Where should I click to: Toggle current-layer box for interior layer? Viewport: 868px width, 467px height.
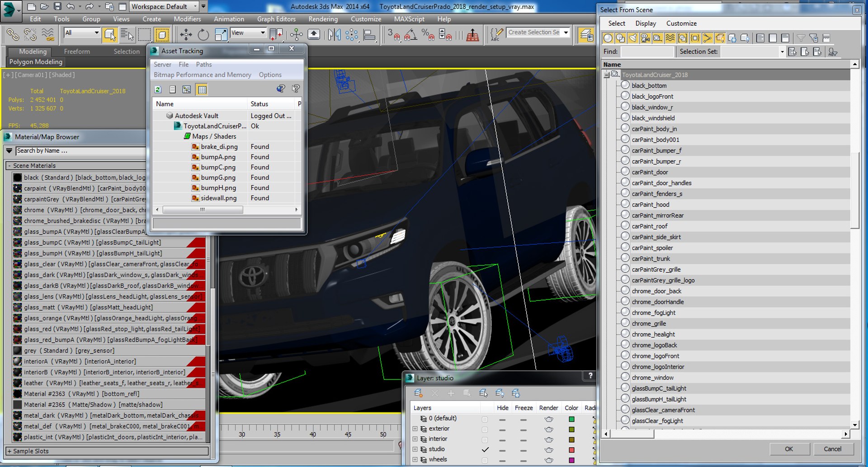(485, 439)
